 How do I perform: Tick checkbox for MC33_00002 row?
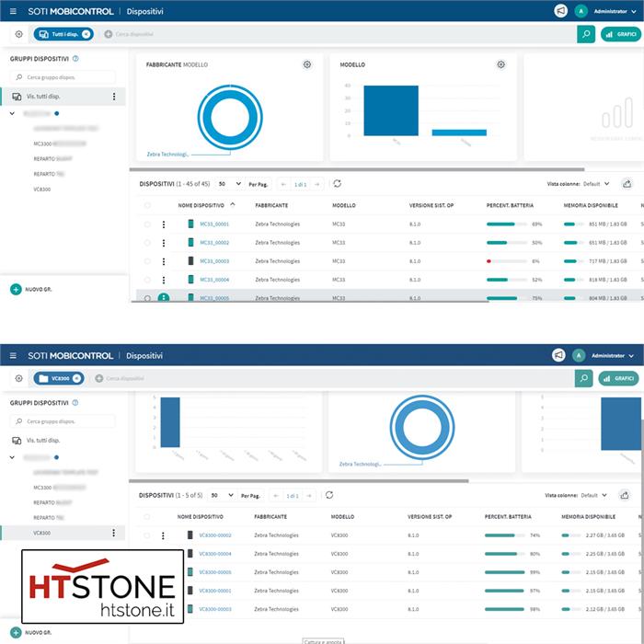[147, 243]
